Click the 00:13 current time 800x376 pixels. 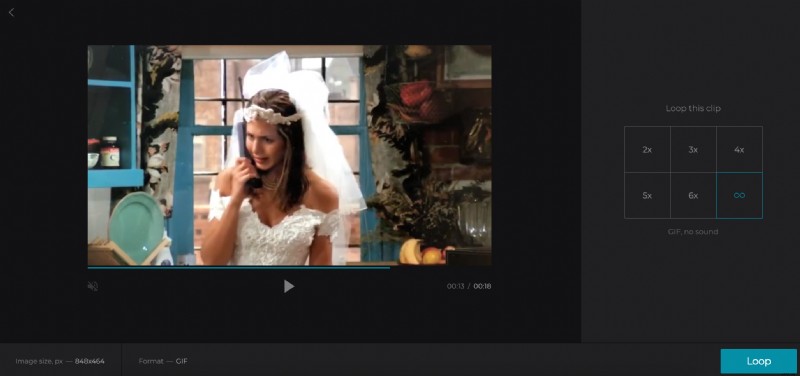456,286
